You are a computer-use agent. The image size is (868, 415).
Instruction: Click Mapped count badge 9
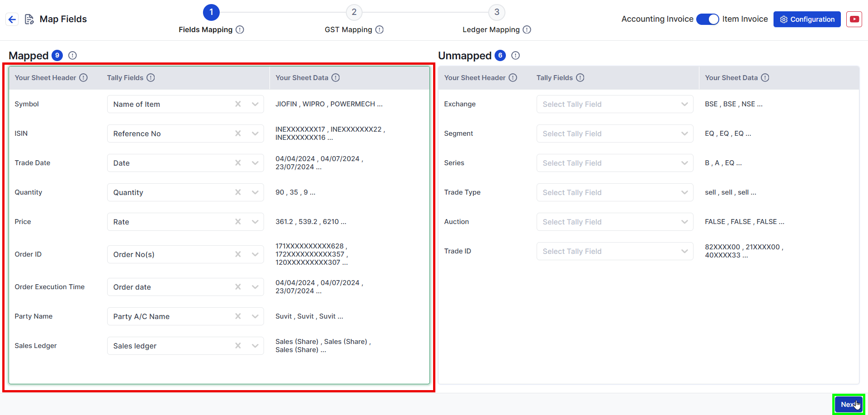57,55
